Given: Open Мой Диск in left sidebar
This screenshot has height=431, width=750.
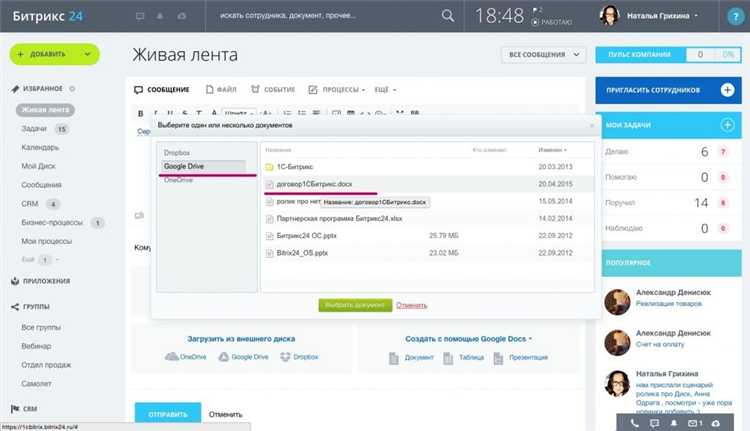Looking at the screenshot, I should pos(38,166).
